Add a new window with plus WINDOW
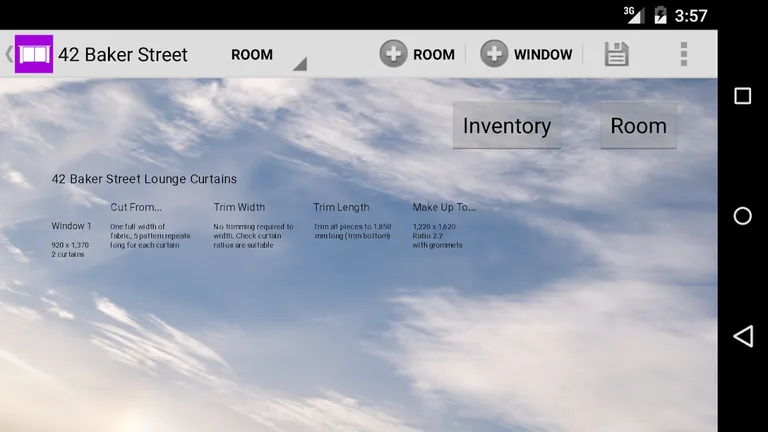Screen dimensions: 768x432 (526, 54)
